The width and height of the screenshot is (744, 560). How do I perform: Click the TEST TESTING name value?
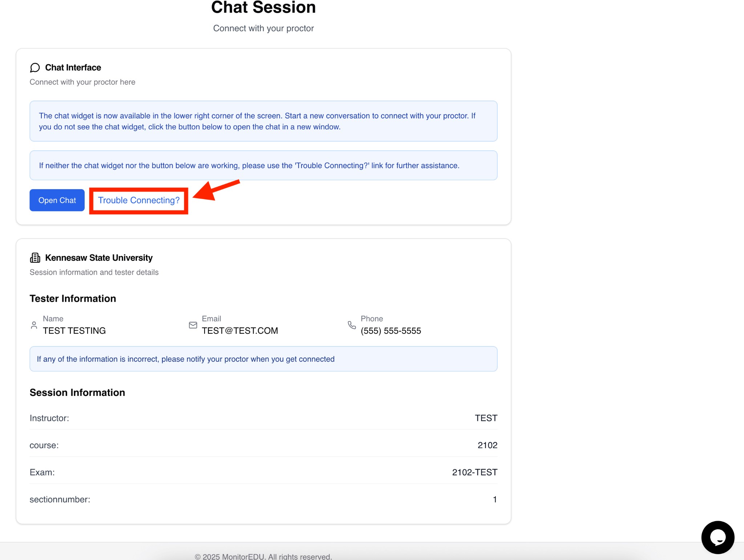point(74,331)
